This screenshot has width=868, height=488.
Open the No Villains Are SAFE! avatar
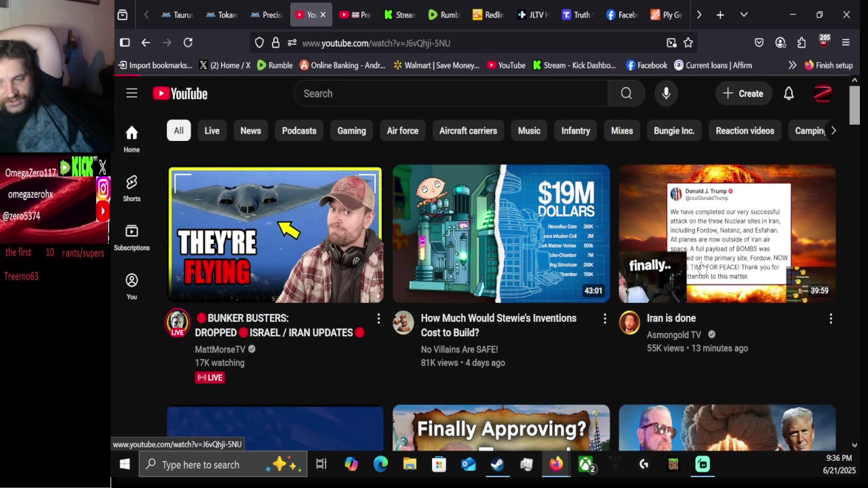point(403,323)
